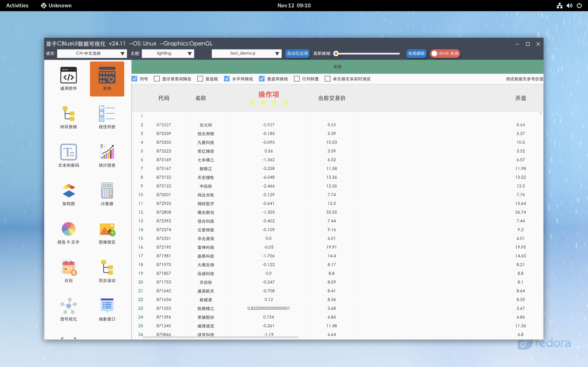Click the 自动化应用 button

[x=297, y=53]
